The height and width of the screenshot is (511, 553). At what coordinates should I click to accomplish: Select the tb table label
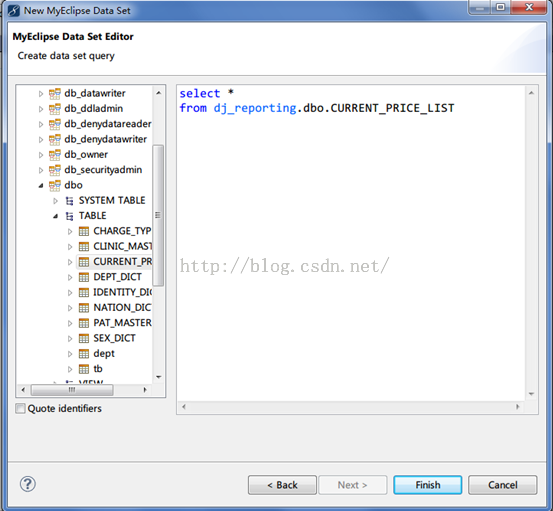(x=98, y=369)
